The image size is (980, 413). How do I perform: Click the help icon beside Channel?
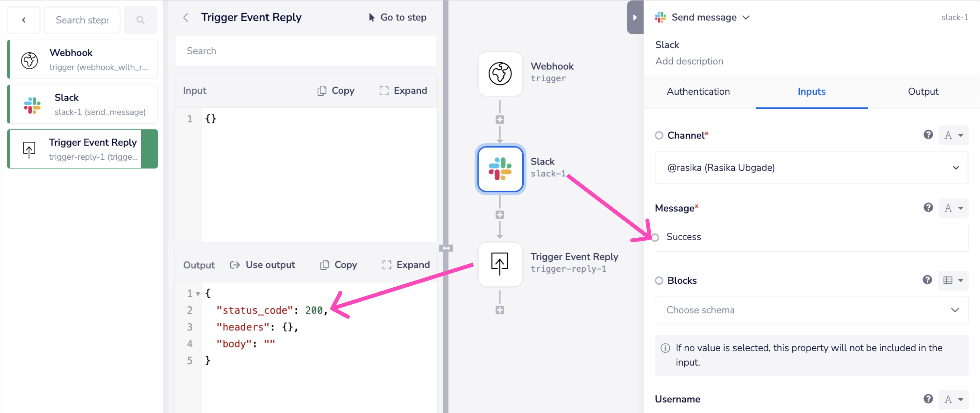[928, 135]
